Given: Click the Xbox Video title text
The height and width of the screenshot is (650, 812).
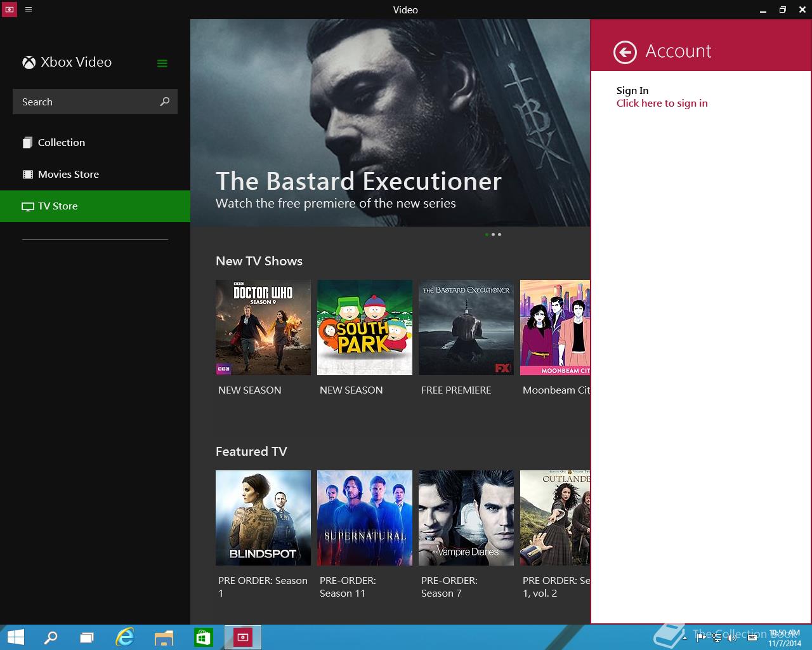Looking at the screenshot, I should click(x=76, y=62).
